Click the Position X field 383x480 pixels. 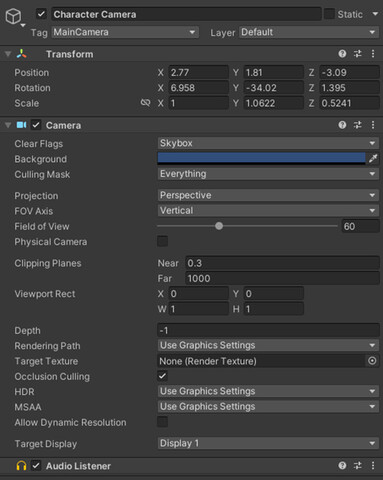198,72
